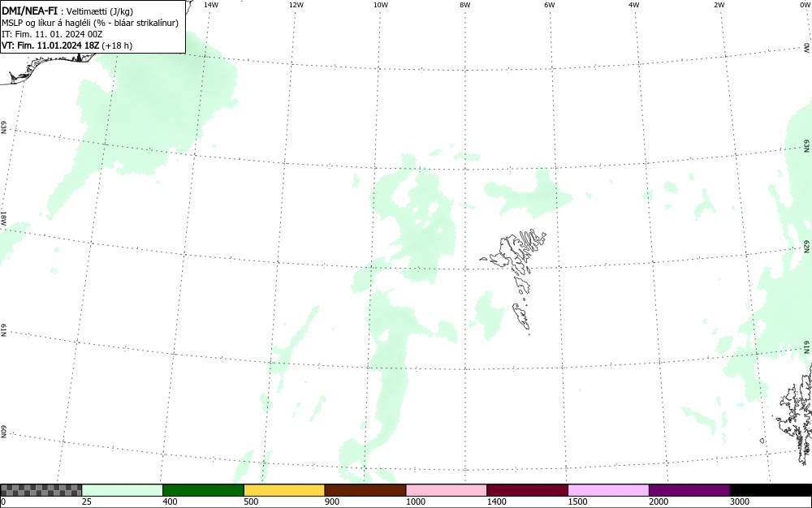This screenshot has height=508, width=812.
Task: Click legend value "1000"
Action: point(415,502)
